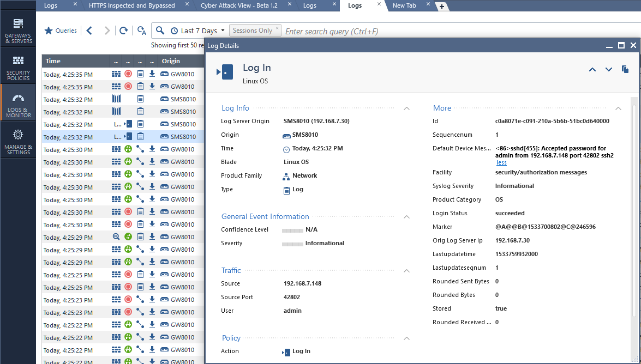Image resolution: width=641 pixels, height=364 pixels.
Task: Select the Facility security/authorization messages value
Action: coord(541,172)
